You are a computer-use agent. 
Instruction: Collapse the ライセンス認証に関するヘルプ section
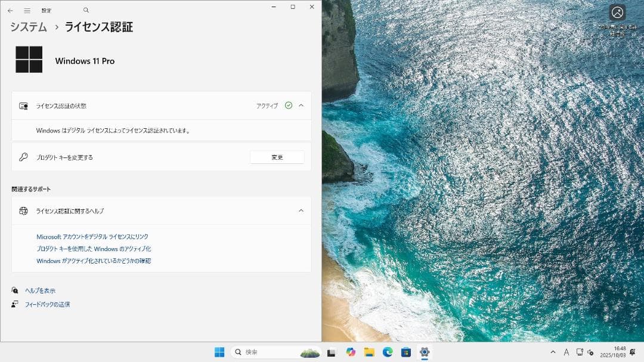point(302,211)
